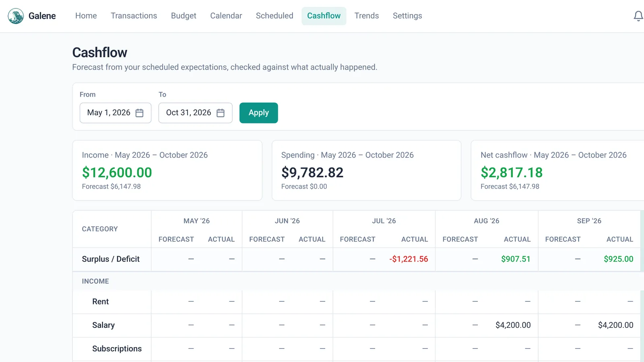Select the Cashflow tab
The image size is (644, 362).
click(324, 16)
